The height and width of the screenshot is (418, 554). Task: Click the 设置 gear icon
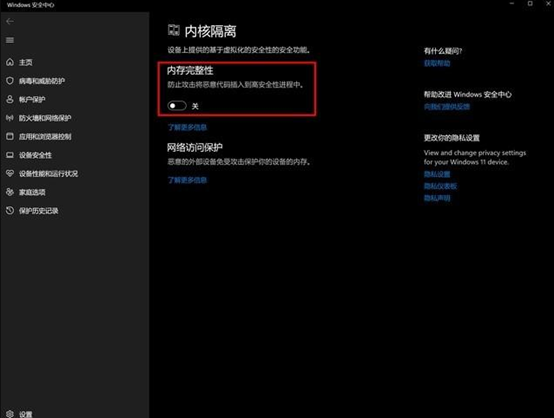pos(10,414)
